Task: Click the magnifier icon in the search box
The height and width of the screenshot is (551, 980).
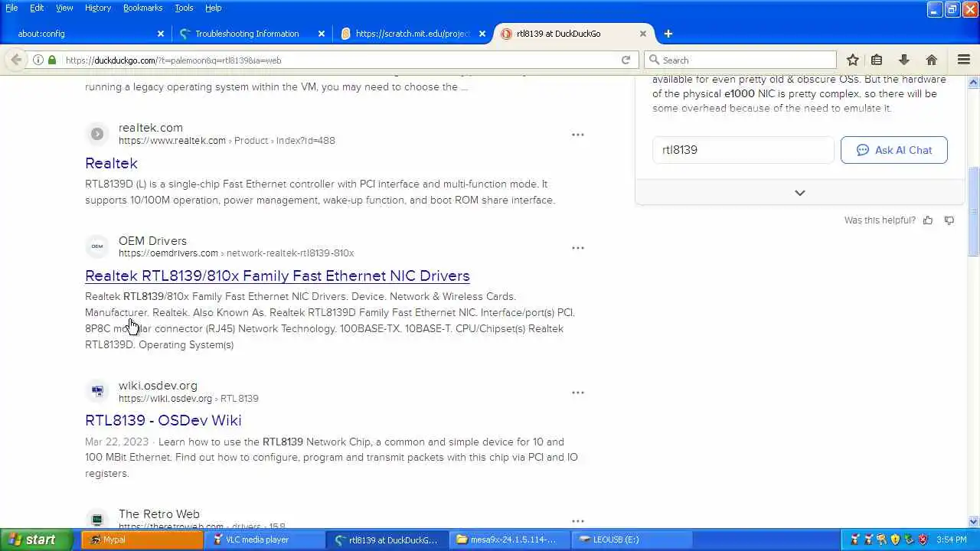Action: click(x=654, y=60)
